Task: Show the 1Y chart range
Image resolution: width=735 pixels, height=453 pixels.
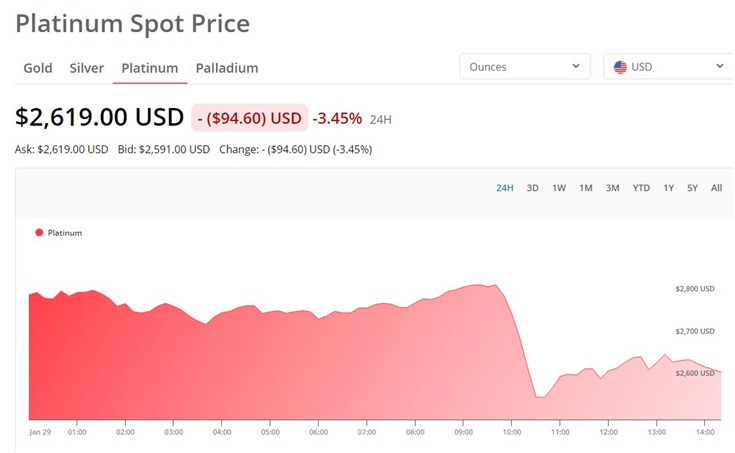Action: [668, 188]
